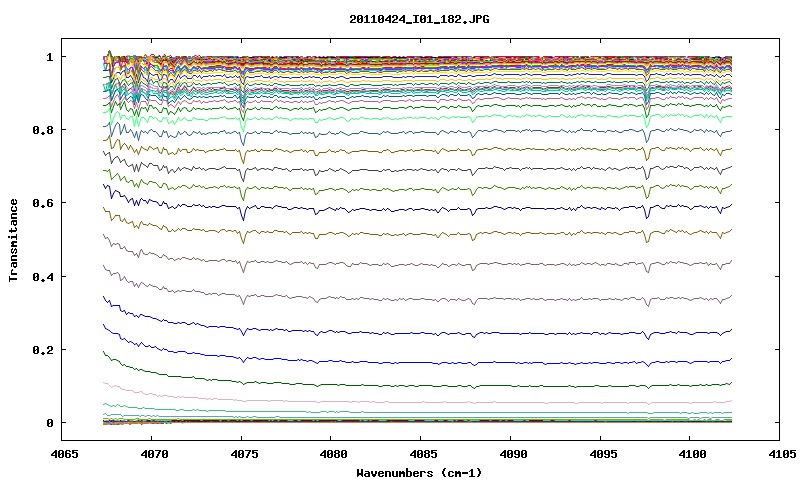Click the x-axis tick label 4100
The width and height of the screenshot is (800, 480).
coord(690,454)
